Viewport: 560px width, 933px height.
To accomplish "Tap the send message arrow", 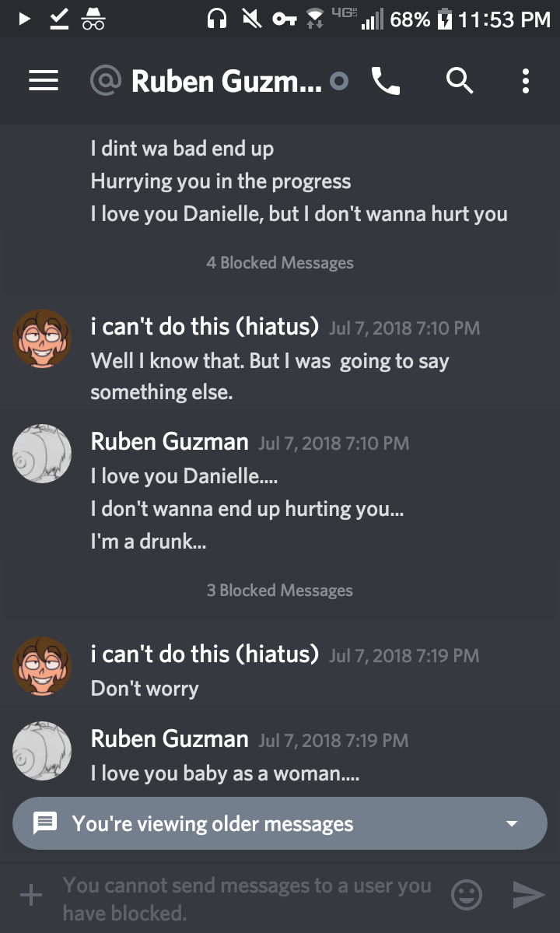I will [529, 896].
